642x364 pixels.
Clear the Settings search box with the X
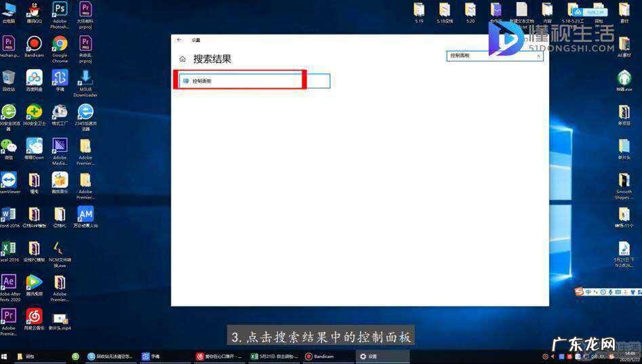pyautogui.click(x=539, y=56)
